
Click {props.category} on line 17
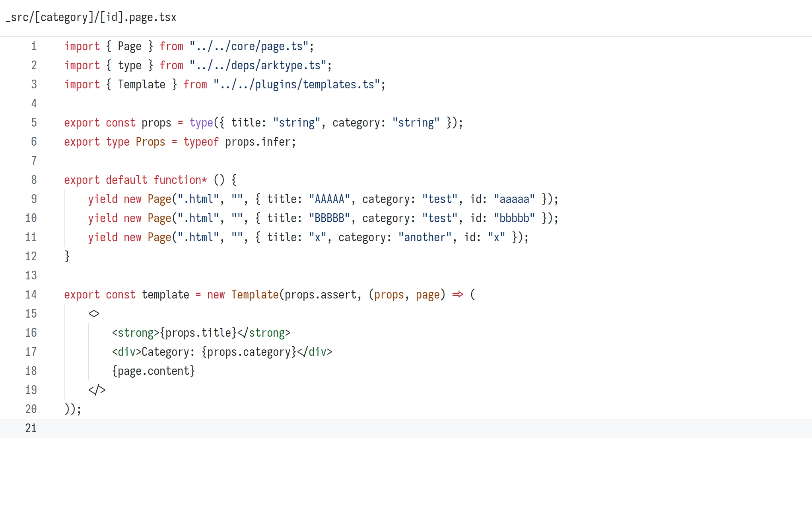(249, 352)
